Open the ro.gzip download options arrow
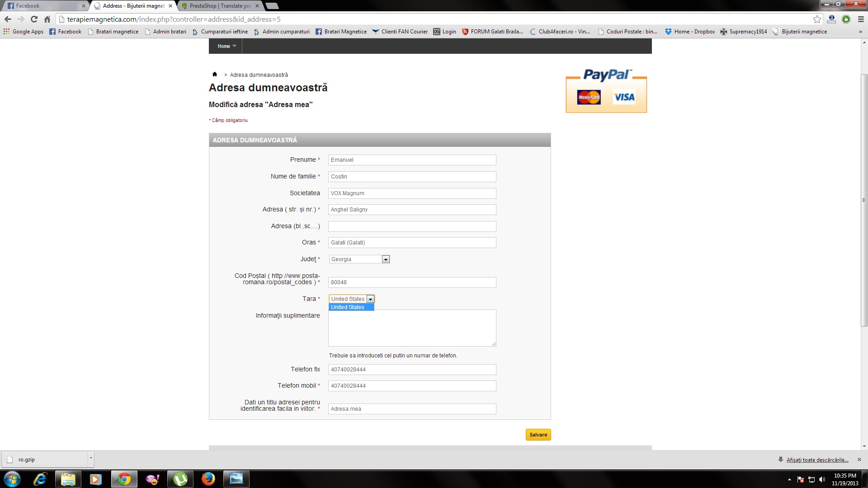868x488 pixels. [91, 459]
